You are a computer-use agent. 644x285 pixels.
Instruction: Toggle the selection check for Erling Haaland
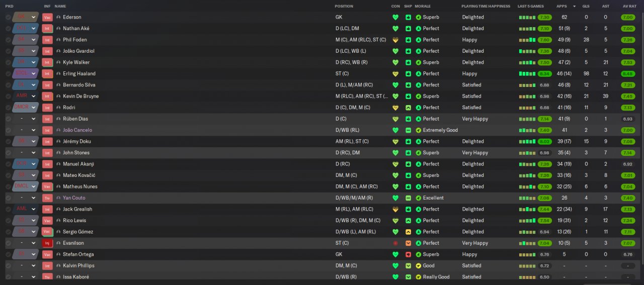tap(8, 74)
